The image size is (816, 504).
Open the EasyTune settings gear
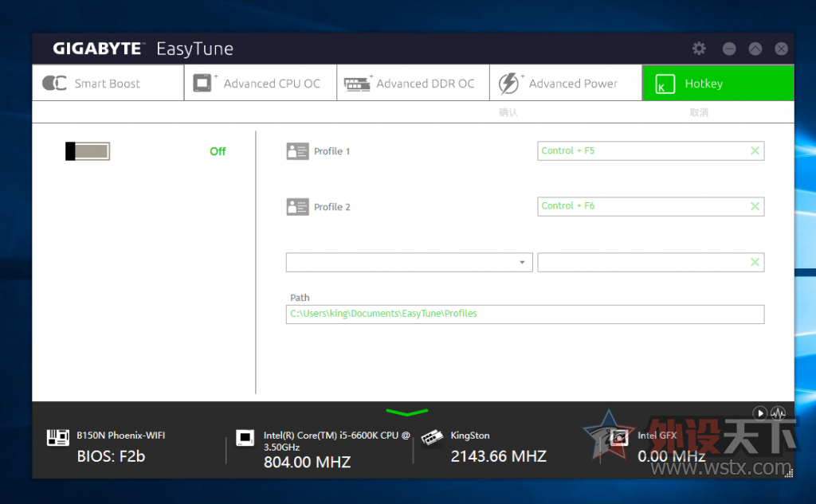pyautogui.click(x=699, y=49)
